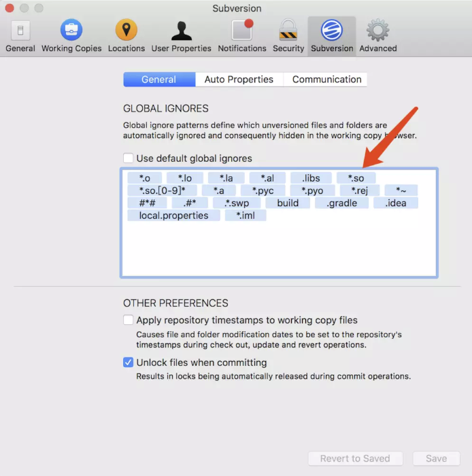
Task: Select the *.pyc ignore token
Action: (x=263, y=190)
